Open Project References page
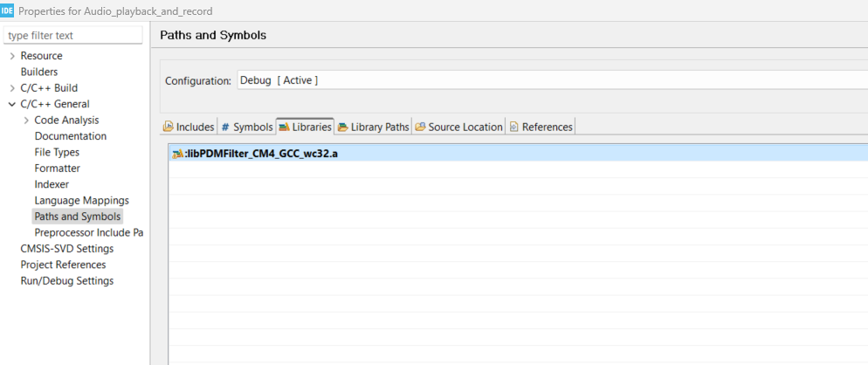 pos(63,265)
